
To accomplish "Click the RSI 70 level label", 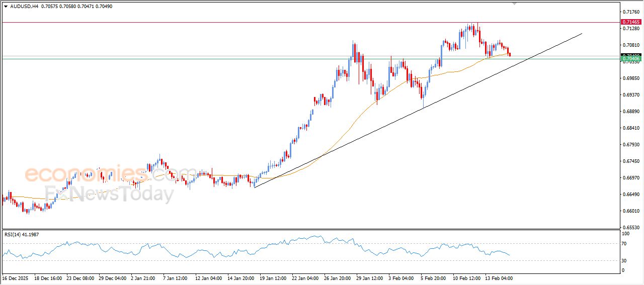I will (625, 244).
